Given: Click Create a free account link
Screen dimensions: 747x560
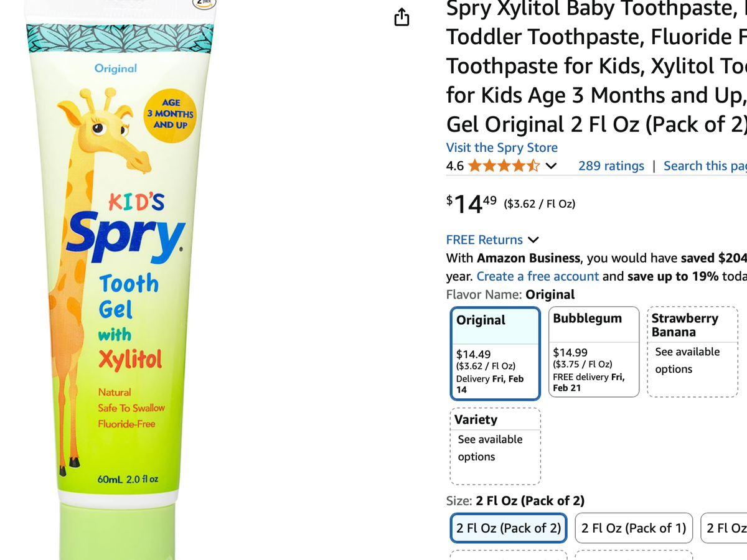Looking at the screenshot, I should click(537, 276).
